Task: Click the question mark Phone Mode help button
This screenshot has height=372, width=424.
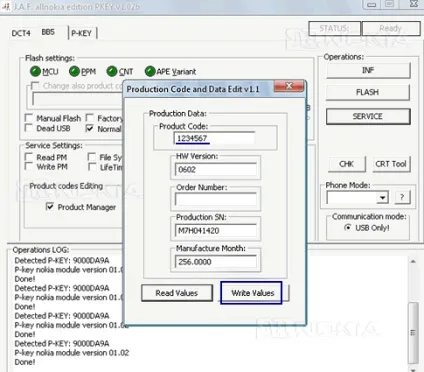Action: click(402, 198)
